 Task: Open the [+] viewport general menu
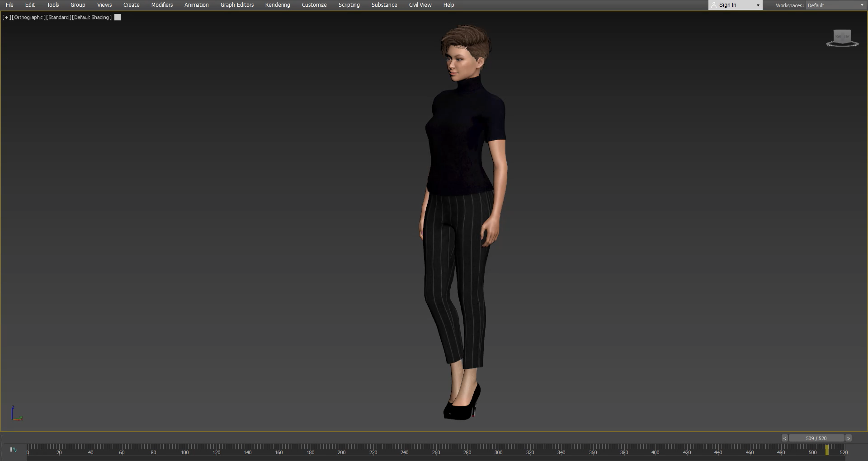click(x=6, y=17)
